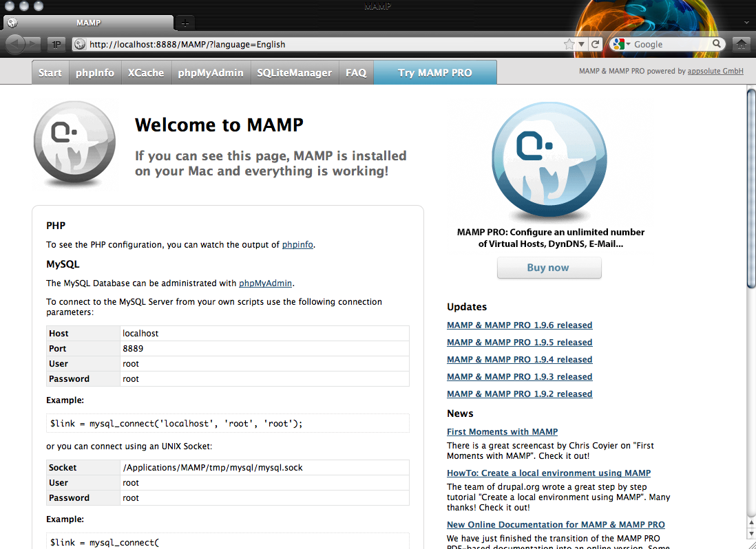Click the localhost value in Host row
This screenshot has width=756, height=549.
pos(140,333)
